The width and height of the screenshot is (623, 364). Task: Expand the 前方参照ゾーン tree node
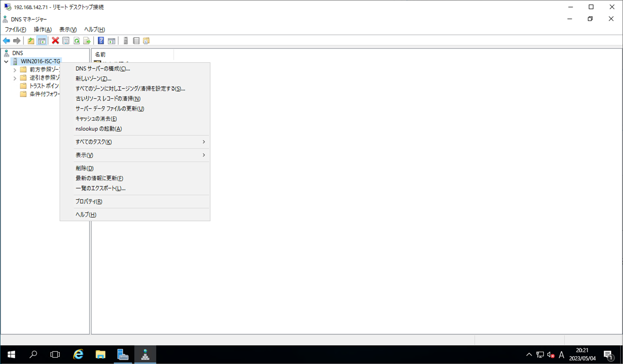15,70
